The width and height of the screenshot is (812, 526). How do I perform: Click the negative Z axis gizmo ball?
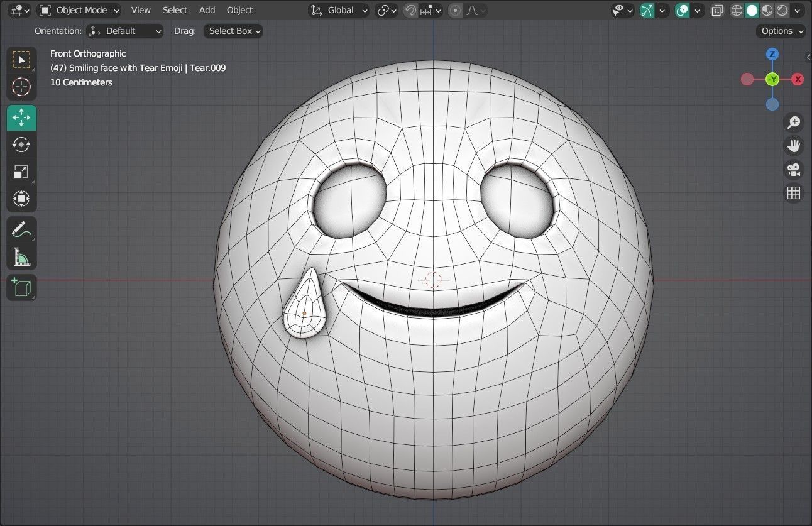[772, 104]
